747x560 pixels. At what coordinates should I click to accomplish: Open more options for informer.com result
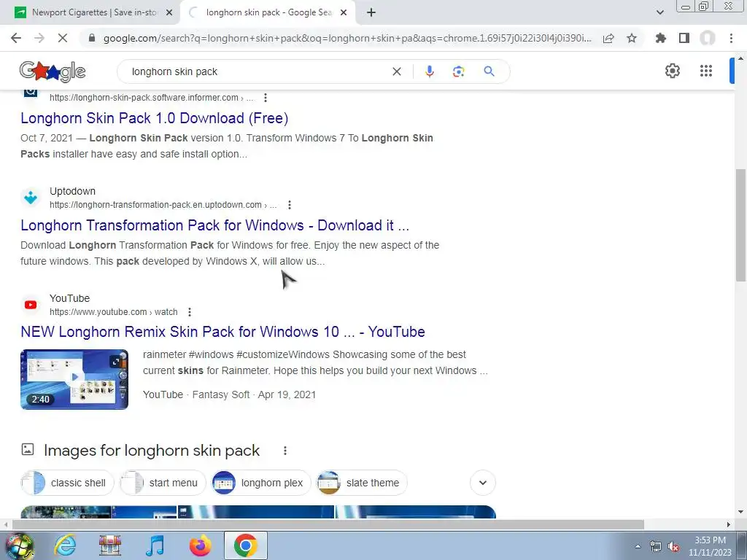pos(266,98)
